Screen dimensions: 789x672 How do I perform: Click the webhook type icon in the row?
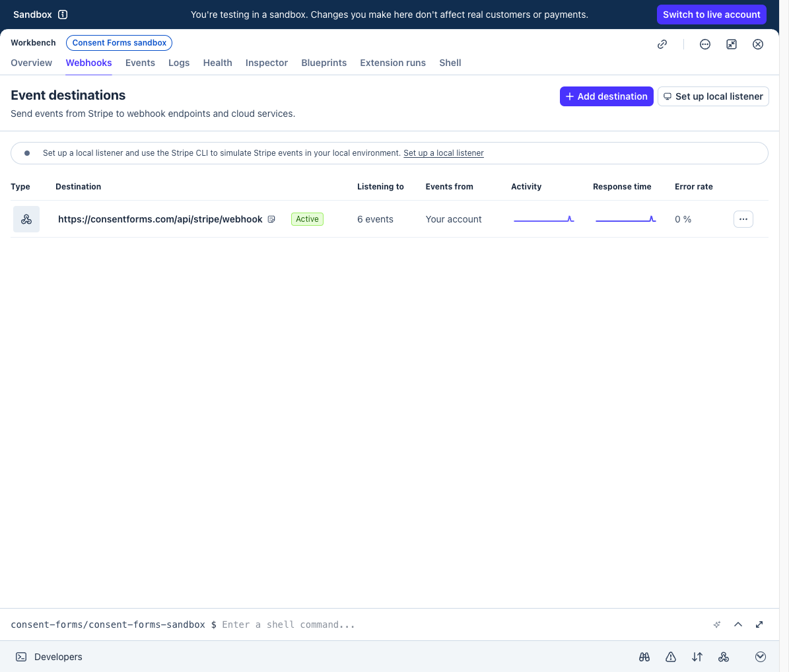point(26,219)
